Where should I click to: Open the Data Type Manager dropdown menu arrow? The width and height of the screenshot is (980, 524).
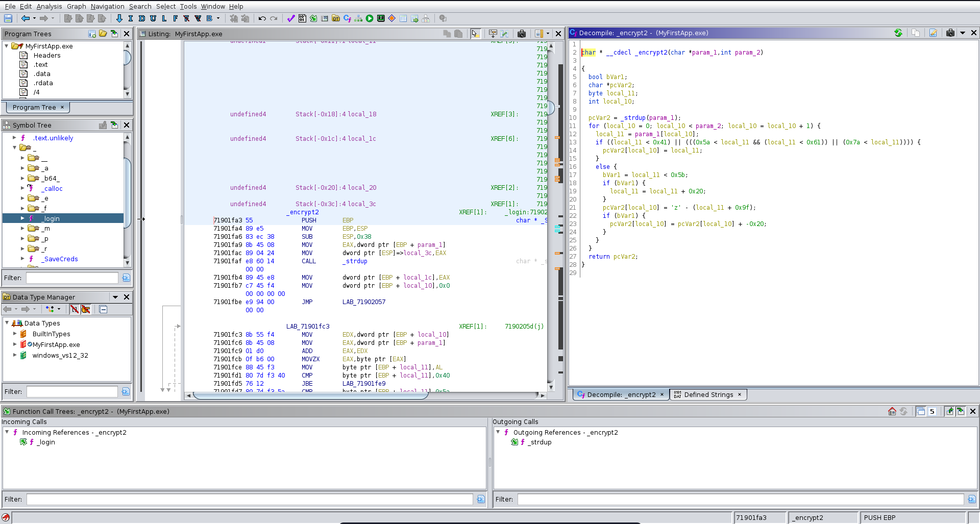pyautogui.click(x=115, y=297)
